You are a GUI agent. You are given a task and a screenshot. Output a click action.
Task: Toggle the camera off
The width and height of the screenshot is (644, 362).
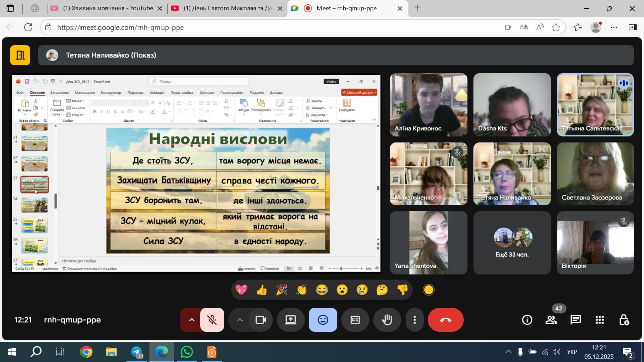coord(261,320)
